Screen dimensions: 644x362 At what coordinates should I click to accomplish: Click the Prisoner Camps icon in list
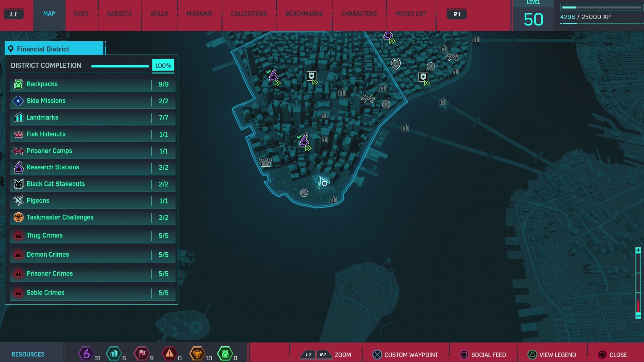pos(18,151)
